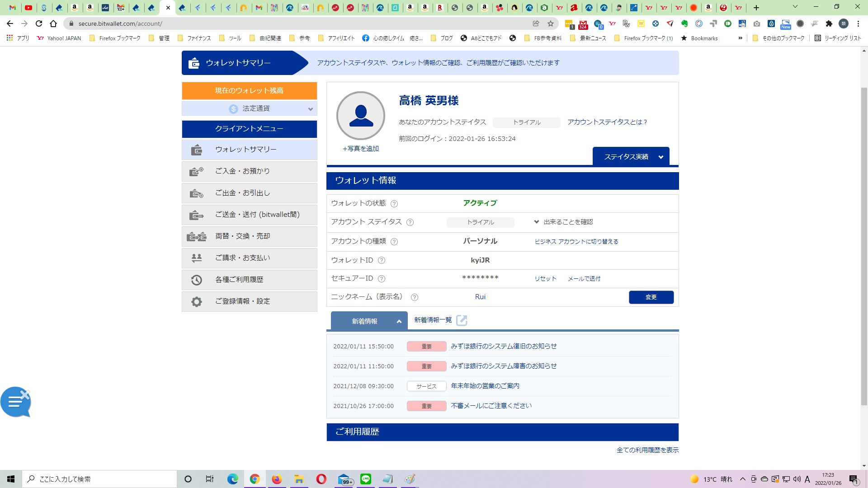
Task: Open 新着情報一覧 external link icon
Action: 462,320
